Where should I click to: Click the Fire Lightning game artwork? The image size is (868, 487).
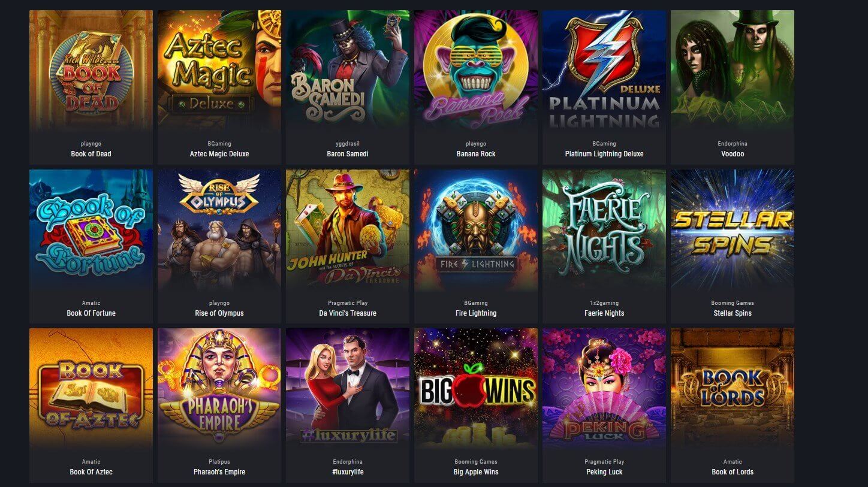pos(476,231)
